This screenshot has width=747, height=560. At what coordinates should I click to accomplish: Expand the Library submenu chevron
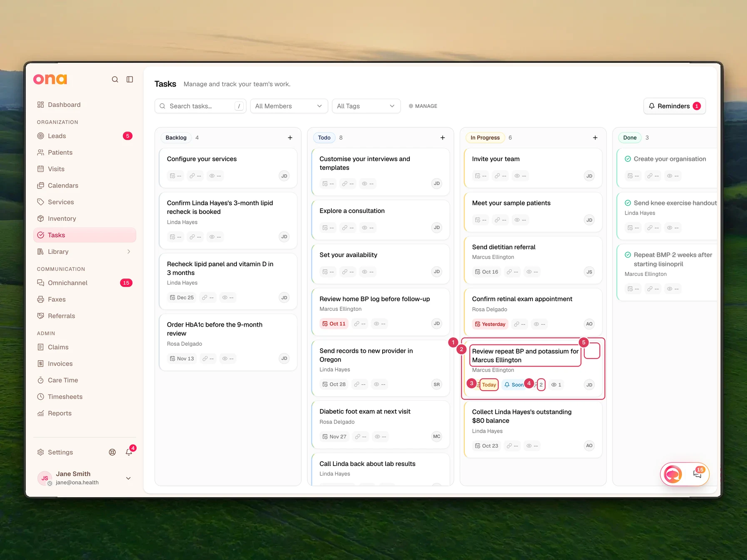click(129, 252)
